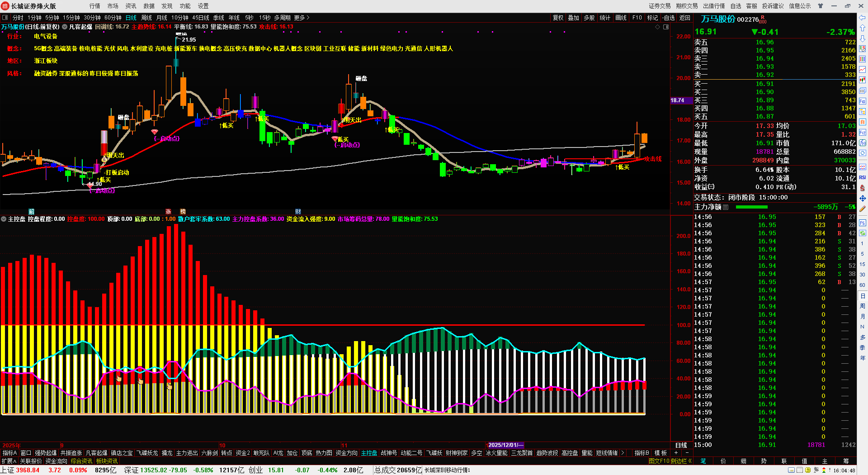This screenshot has height=475, width=868.
Task: Switch to the 资金方向 indicator tab
Action: click(346, 453)
